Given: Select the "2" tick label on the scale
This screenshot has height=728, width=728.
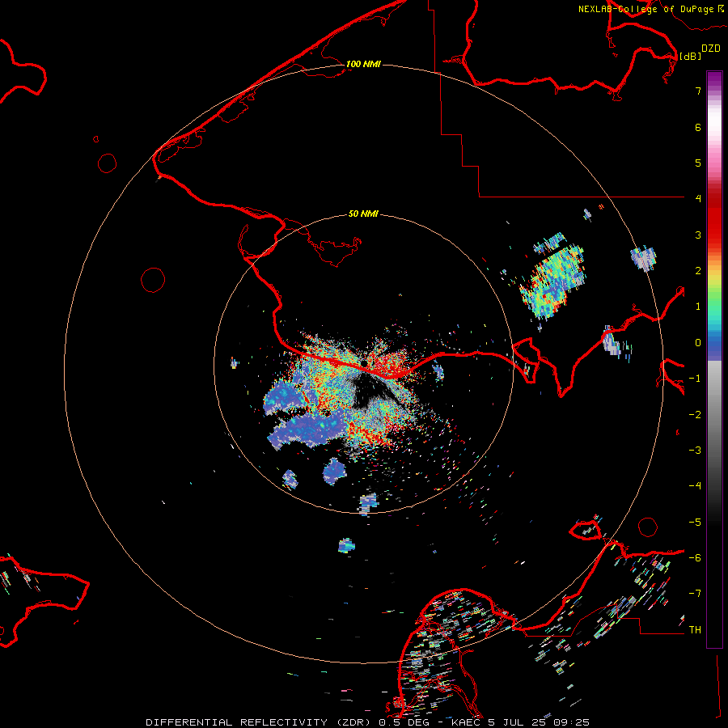Looking at the screenshot, I should [x=698, y=271].
